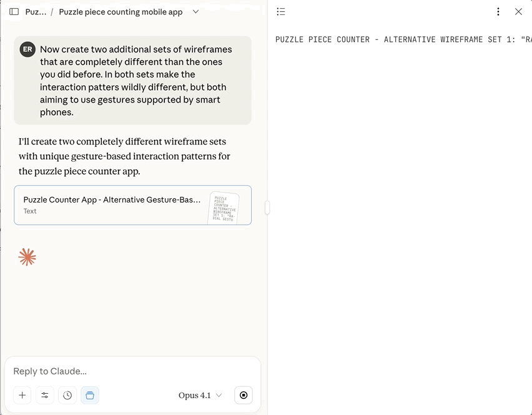Toggle the left sidebar panel icon
This screenshot has width=532, height=415.
tap(14, 12)
